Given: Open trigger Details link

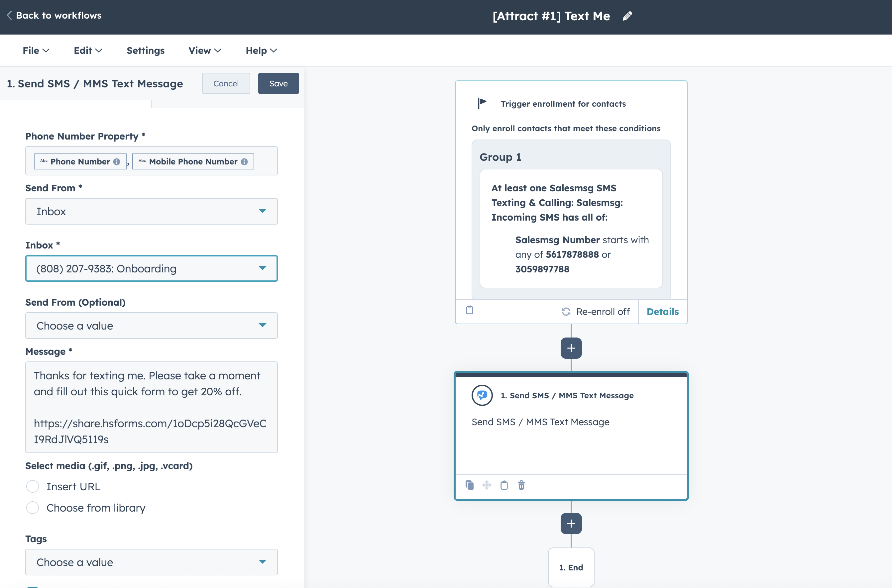Looking at the screenshot, I should [662, 312].
